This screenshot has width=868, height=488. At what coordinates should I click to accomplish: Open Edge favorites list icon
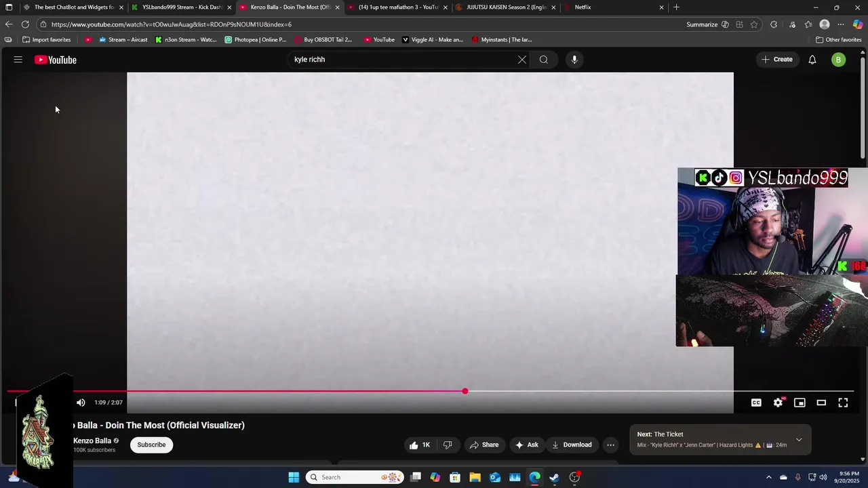808,24
